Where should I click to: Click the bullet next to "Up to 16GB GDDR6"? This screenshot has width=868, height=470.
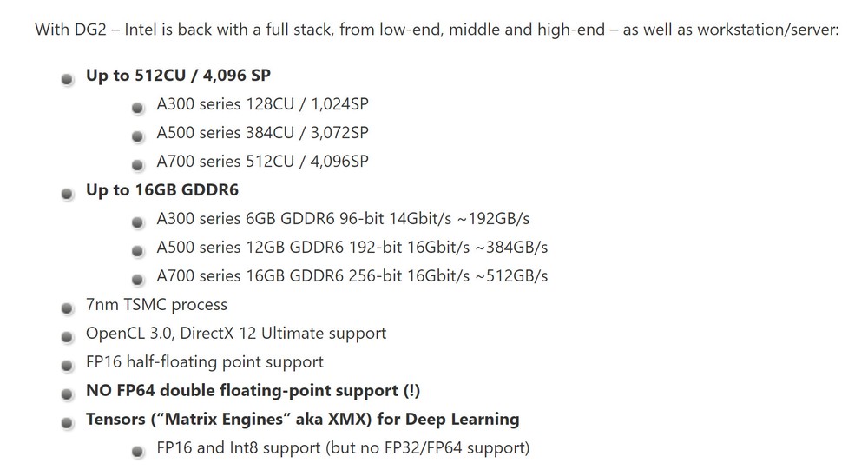click(x=67, y=194)
